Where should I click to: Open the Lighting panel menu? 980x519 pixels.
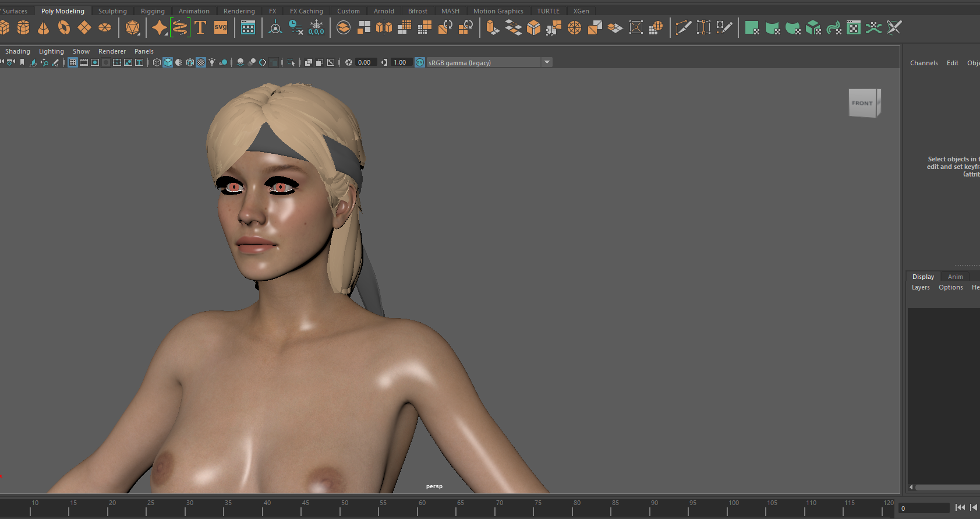[x=51, y=51]
